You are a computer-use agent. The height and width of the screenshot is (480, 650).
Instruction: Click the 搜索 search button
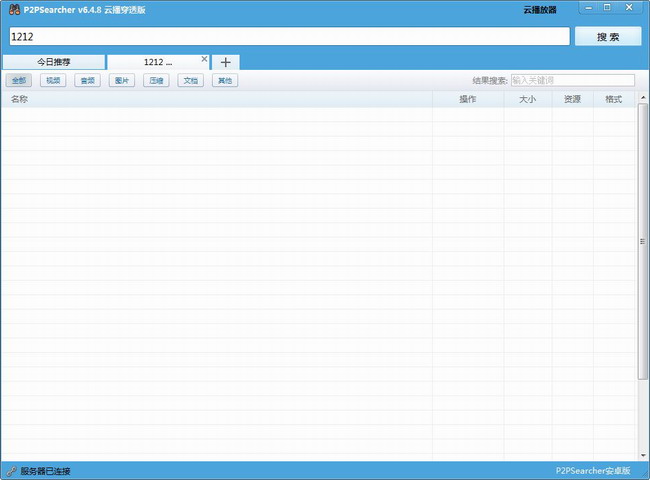click(608, 36)
